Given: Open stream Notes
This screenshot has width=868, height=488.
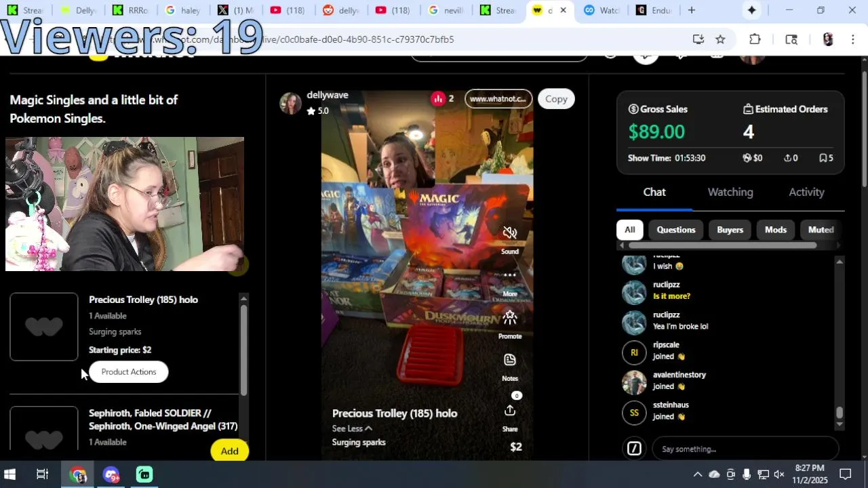Looking at the screenshot, I should [x=510, y=359].
